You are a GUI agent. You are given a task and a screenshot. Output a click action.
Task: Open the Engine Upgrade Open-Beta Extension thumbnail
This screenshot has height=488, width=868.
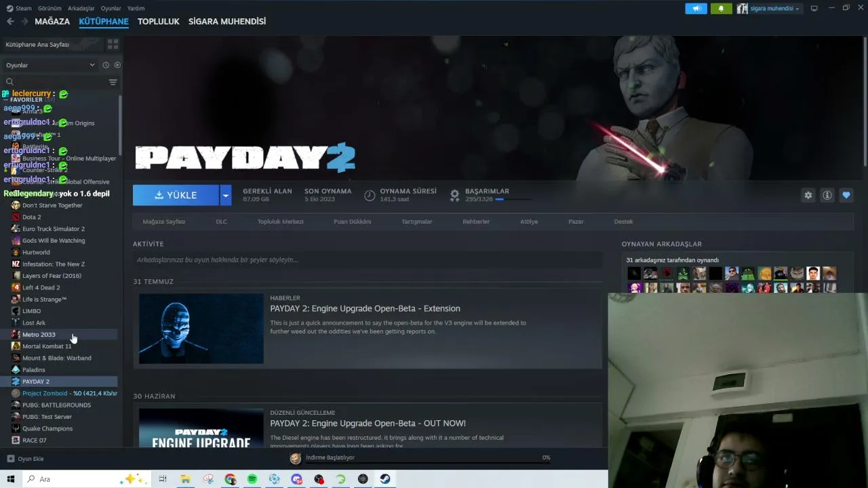point(201,329)
